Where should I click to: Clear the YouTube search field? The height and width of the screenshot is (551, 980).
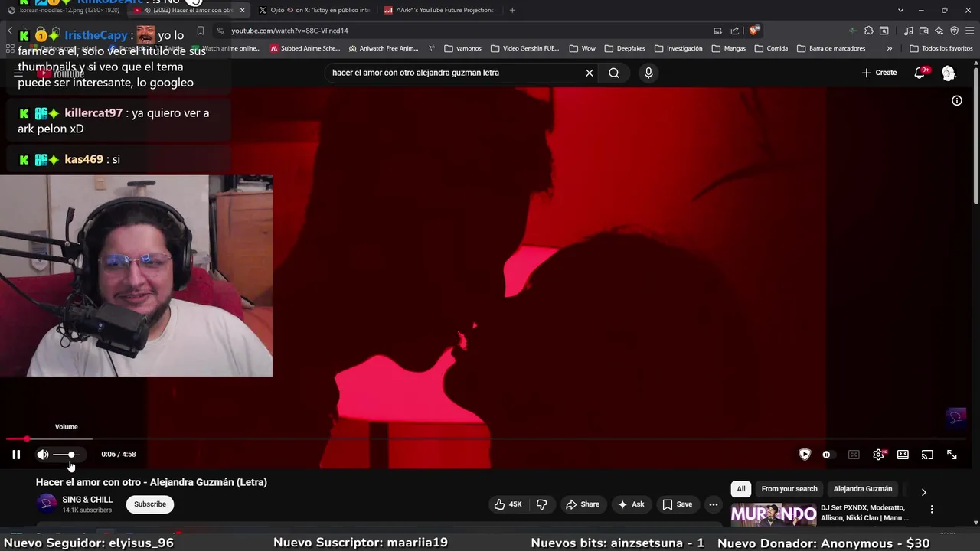click(590, 73)
